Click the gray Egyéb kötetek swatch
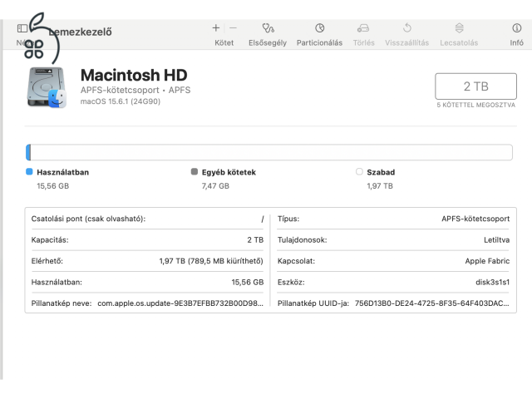 coord(194,172)
